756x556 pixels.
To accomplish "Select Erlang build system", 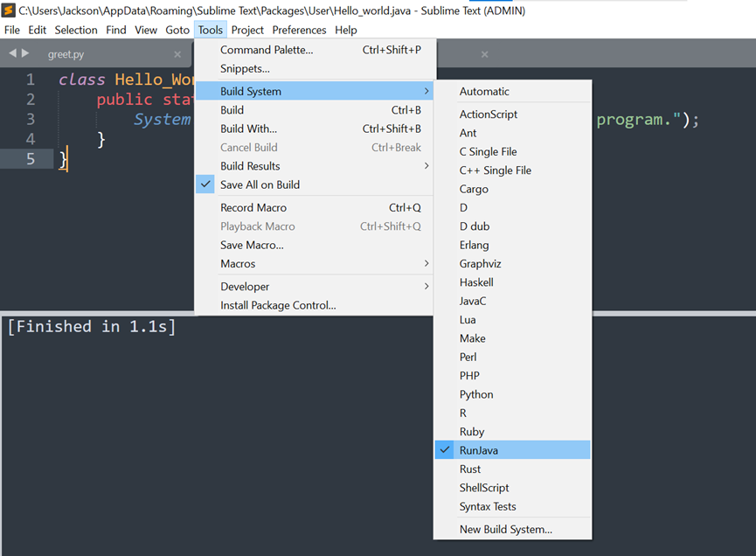I will pyautogui.click(x=512, y=245).
